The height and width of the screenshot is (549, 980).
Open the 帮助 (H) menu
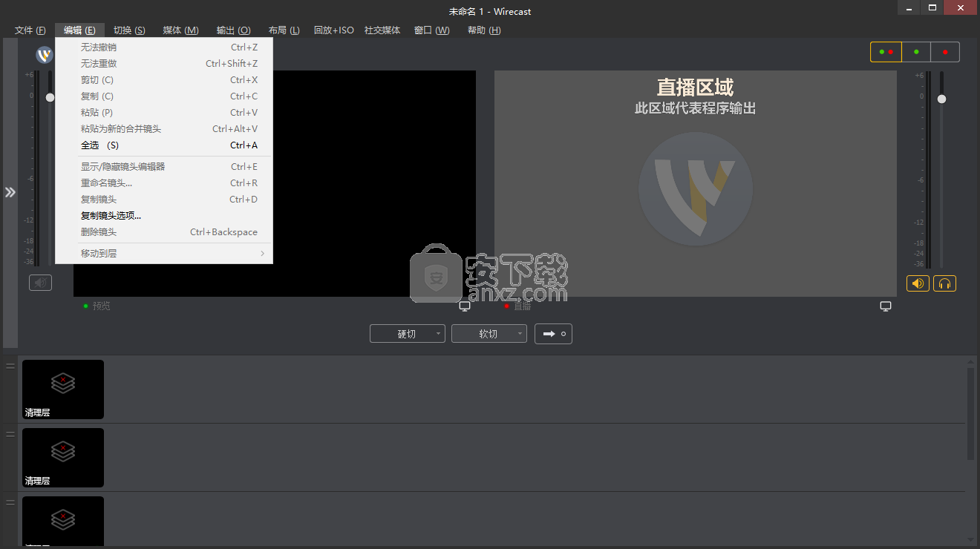pos(484,30)
